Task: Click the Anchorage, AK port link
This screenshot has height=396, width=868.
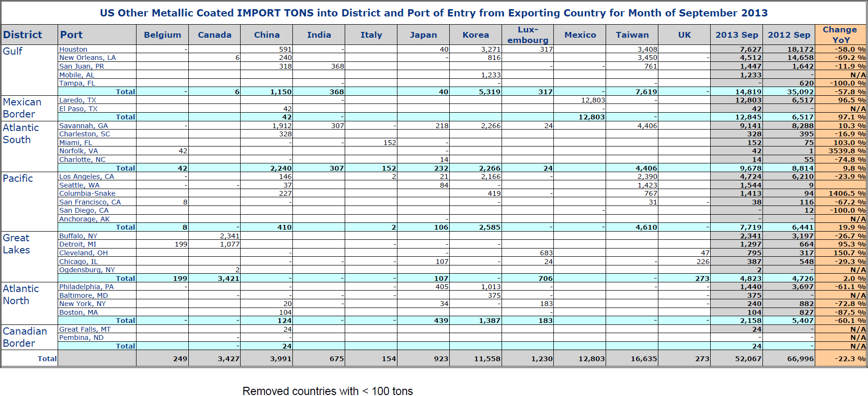Action: tap(84, 219)
